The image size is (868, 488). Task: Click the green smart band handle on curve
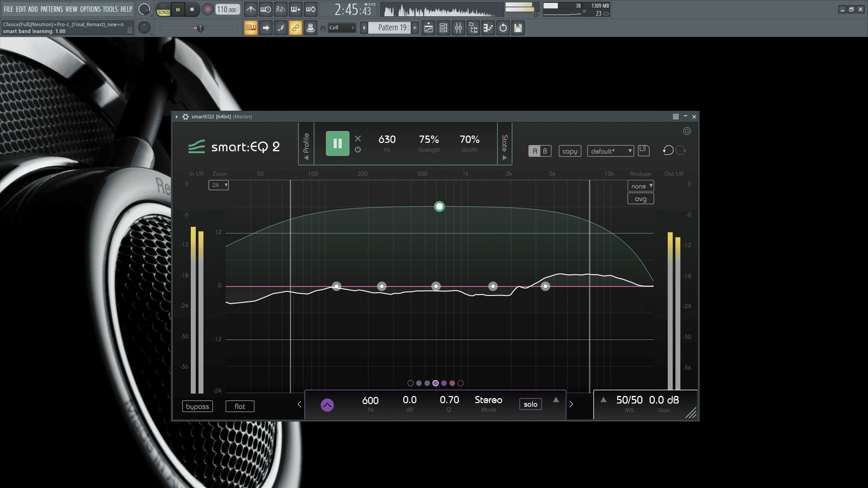[439, 206]
